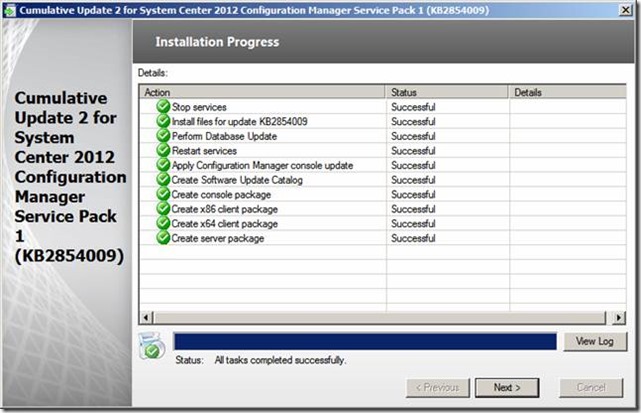The height and width of the screenshot is (413, 641).
Task: Click the check icon for Create Software Update Catalog
Action: click(x=163, y=180)
